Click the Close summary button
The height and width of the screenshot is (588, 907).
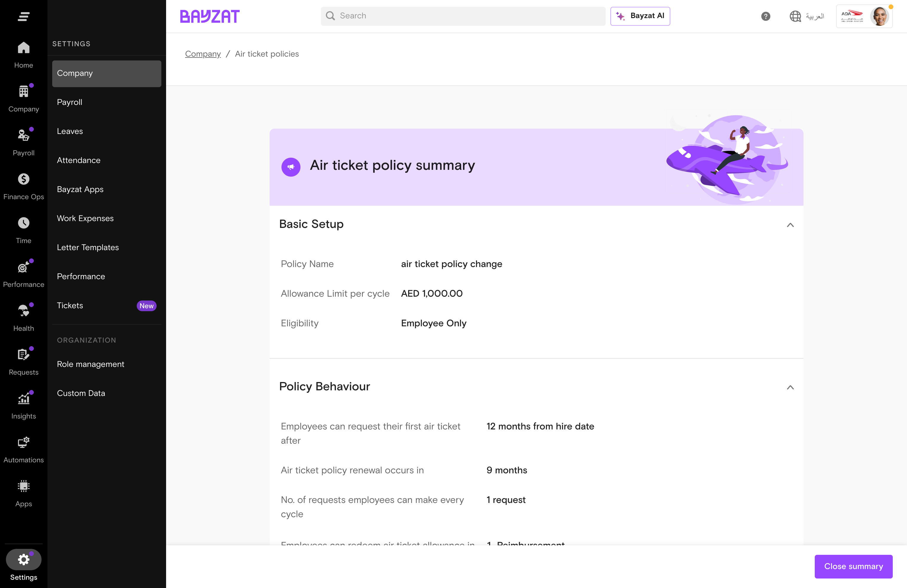pyautogui.click(x=853, y=566)
